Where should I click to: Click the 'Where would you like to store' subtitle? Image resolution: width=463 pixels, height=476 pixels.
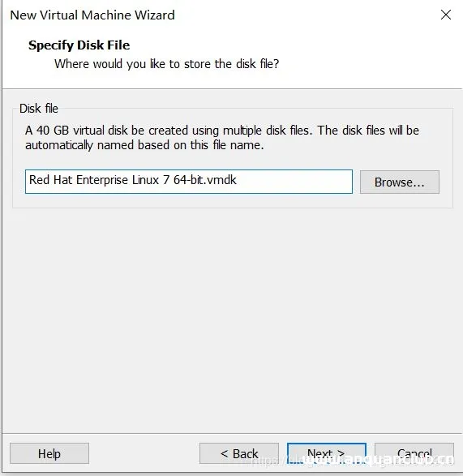(x=167, y=64)
